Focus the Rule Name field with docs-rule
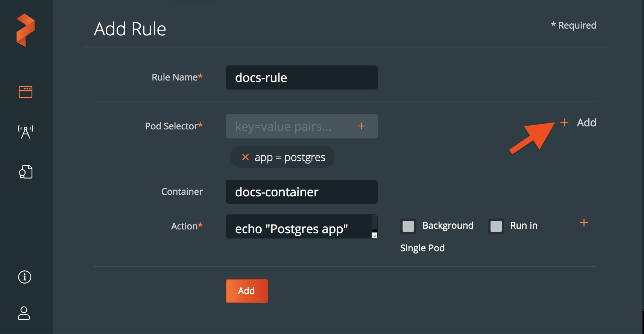This screenshot has width=644, height=334. (301, 78)
